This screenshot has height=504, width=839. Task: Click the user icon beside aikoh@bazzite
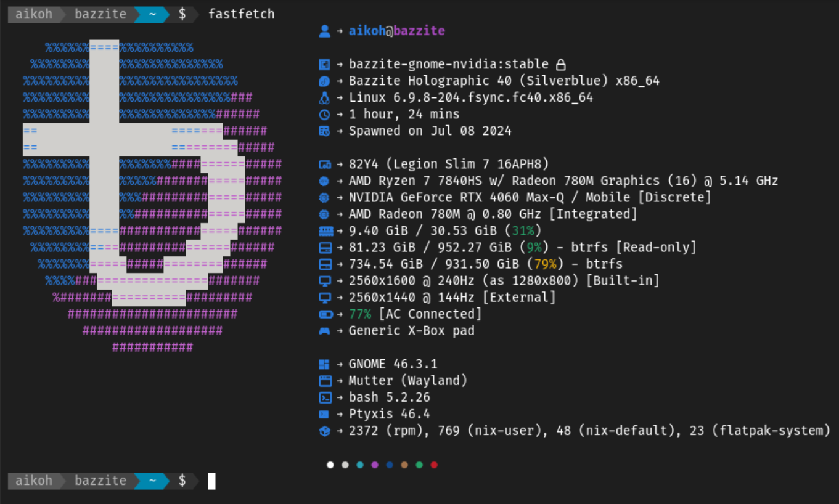click(325, 31)
